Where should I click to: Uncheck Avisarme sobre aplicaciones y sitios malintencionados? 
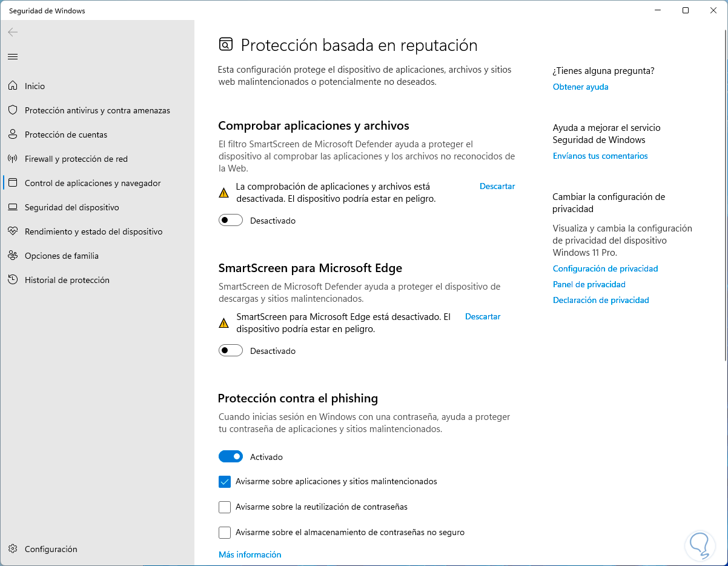tap(225, 482)
